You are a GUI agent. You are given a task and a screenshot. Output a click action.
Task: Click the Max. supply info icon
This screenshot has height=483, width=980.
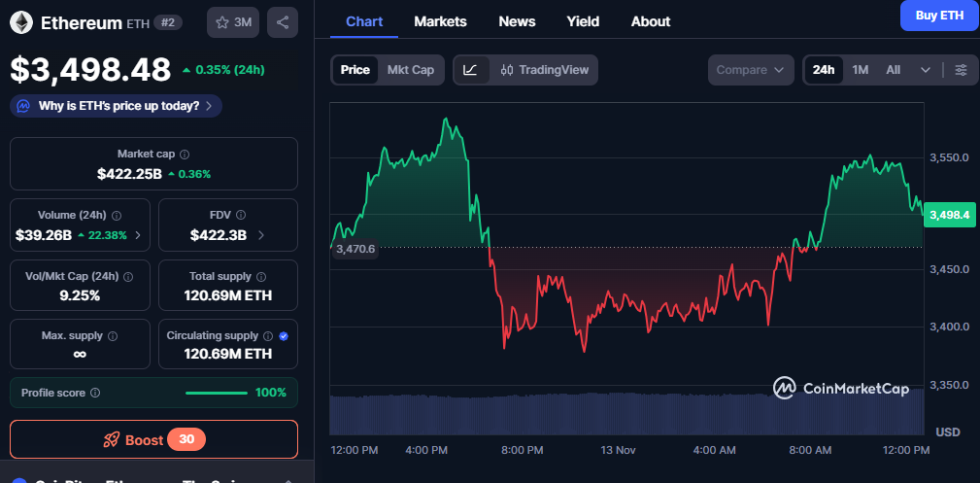click(x=112, y=336)
